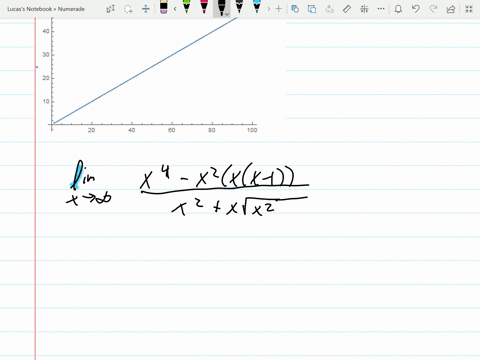Select the text/object selection tool
Image resolution: width=480 pixels, height=360 pixels.
[x=111, y=9]
